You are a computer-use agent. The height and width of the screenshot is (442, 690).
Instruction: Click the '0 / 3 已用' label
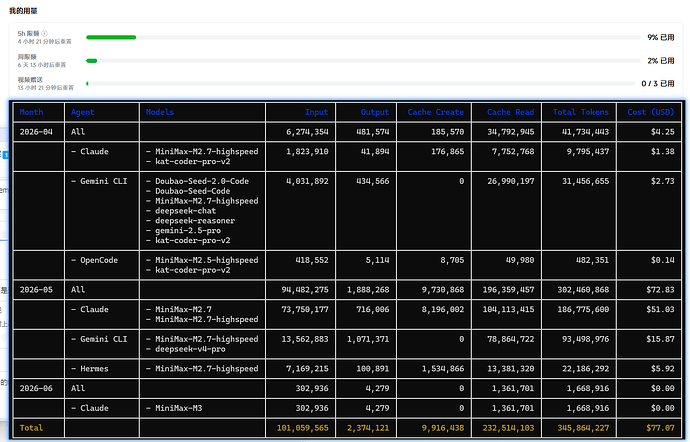657,84
